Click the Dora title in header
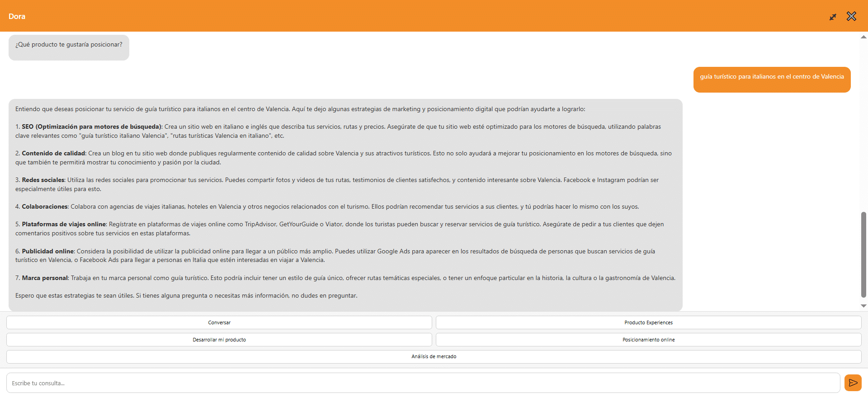This screenshot has height=397, width=868. click(17, 16)
